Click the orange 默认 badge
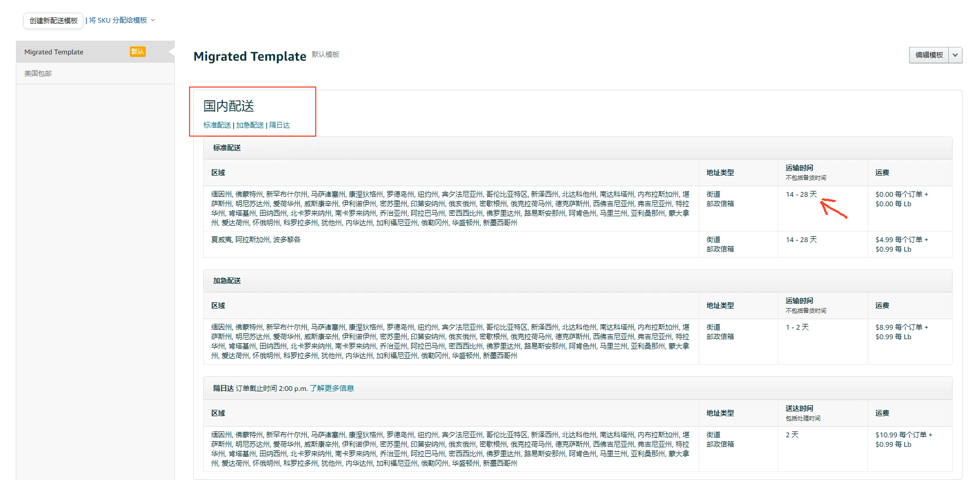Viewport: 980px width, 480px height. pyautogui.click(x=138, y=52)
